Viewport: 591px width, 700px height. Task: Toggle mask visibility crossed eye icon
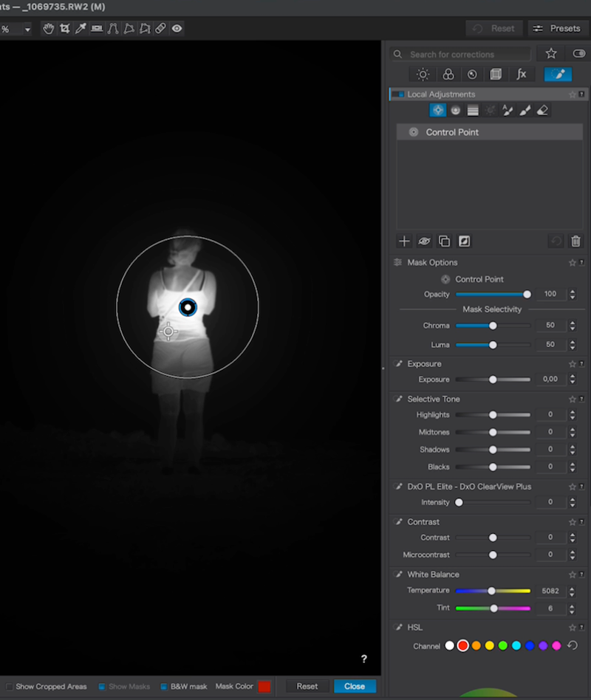click(424, 241)
